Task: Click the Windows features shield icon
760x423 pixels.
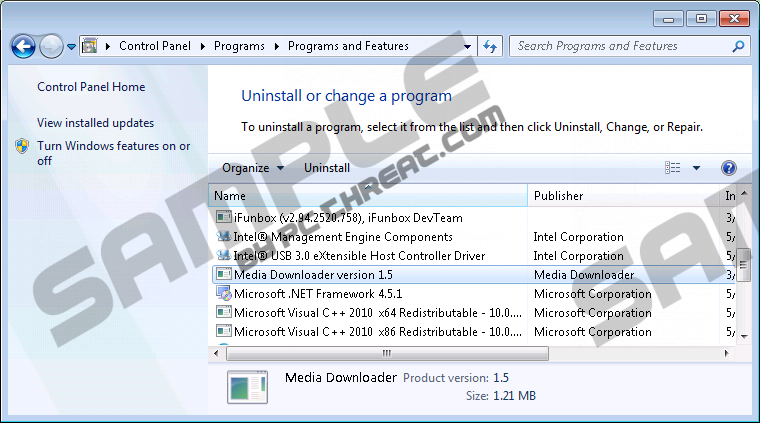Action: pos(22,146)
